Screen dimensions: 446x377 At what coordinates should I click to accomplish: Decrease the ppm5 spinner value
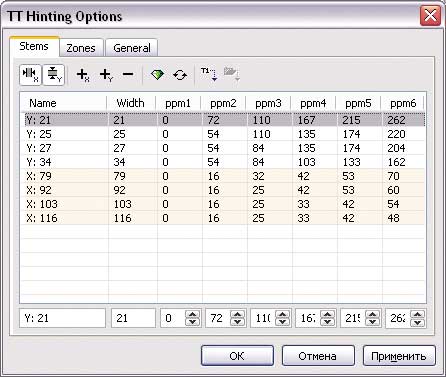[372, 322]
